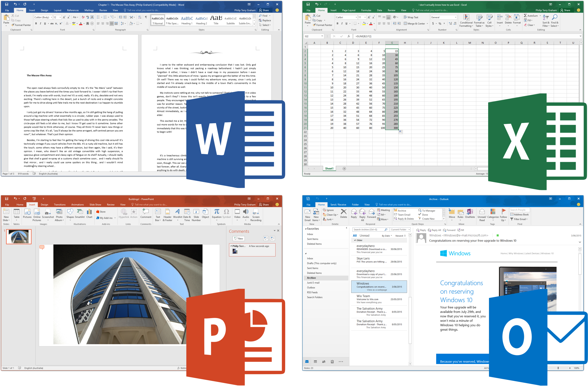Toggle bold formatting in Word
Viewport: 588px width, 386px height.
pos(36,24)
